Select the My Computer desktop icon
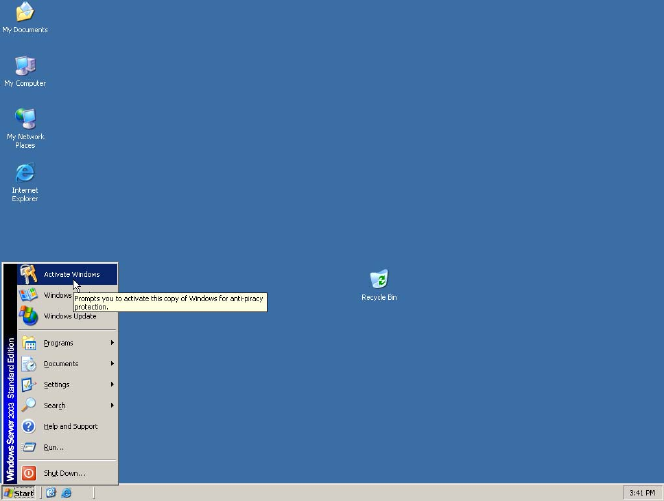This screenshot has height=501, width=664. pos(25,71)
